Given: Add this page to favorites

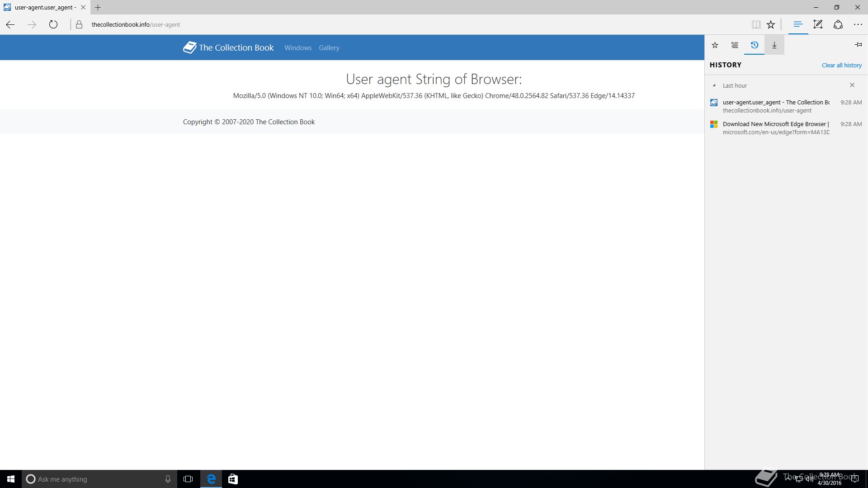Looking at the screenshot, I should 771,24.
